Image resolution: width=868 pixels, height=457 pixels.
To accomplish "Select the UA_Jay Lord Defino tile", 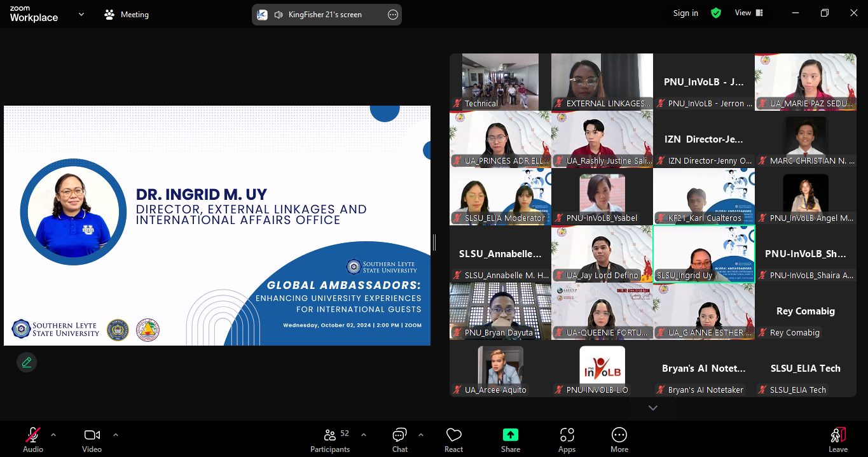I will [602, 254].
